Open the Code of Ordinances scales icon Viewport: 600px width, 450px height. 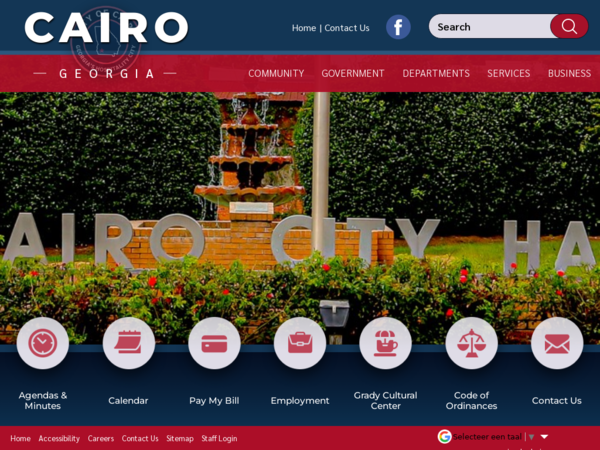(x=471, y=343)
